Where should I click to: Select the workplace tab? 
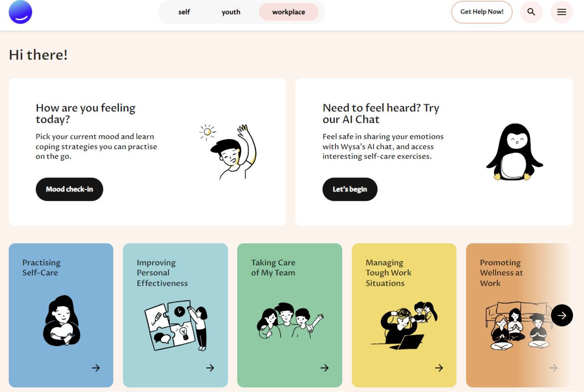288,12
